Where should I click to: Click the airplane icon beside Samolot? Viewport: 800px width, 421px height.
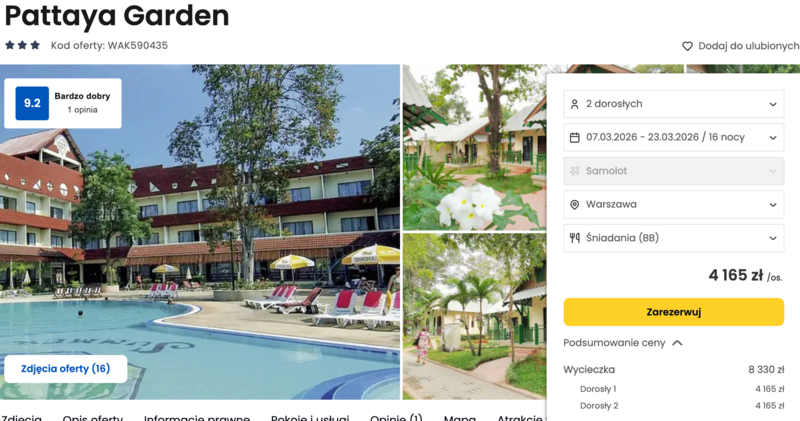coord(574,171)
